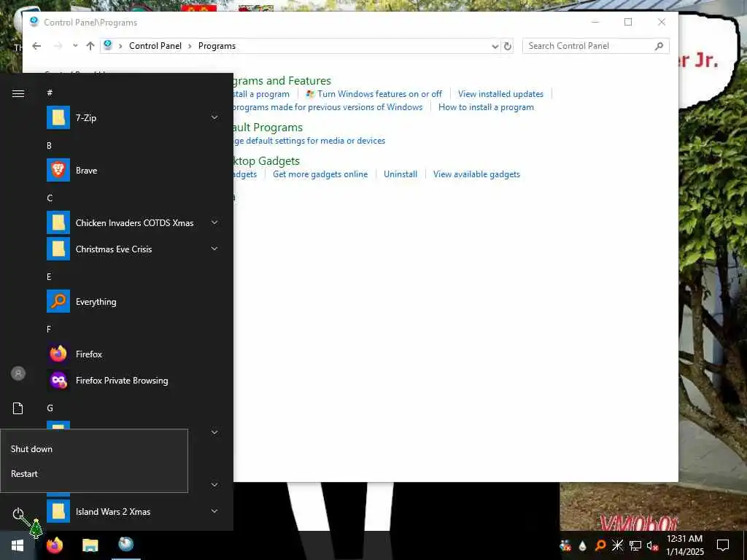
Task: Jump to letter E section header
Action: point(49,276)
